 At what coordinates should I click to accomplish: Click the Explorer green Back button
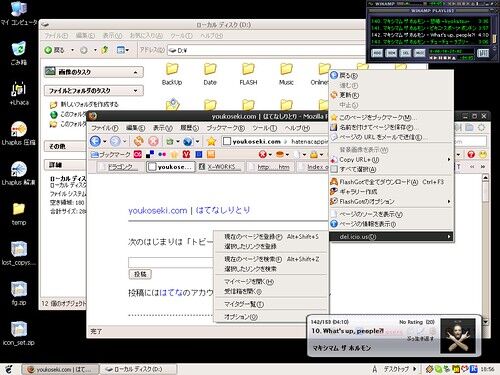coord(55,50)
